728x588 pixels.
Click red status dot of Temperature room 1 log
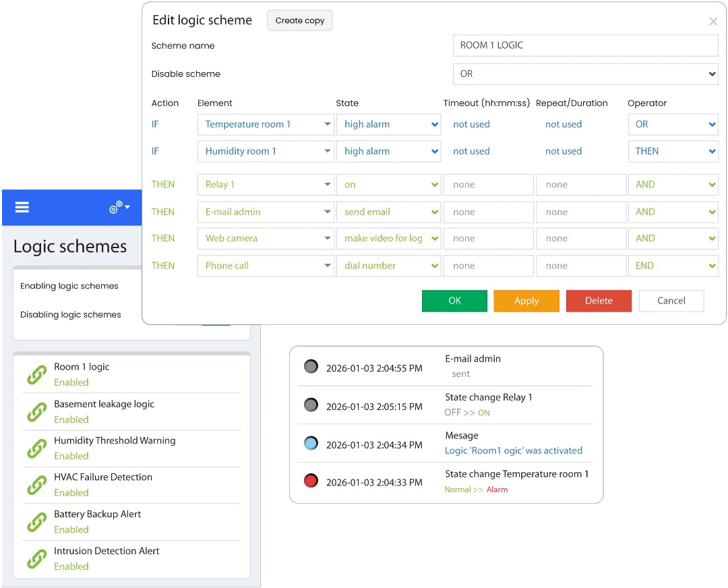[x=311, y=480]
